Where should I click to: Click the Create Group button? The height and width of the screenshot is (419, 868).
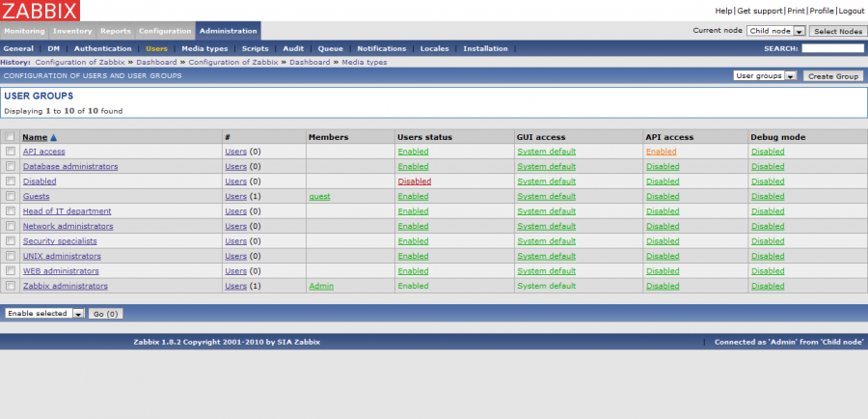pyautogui.click(x=832, y=76)
